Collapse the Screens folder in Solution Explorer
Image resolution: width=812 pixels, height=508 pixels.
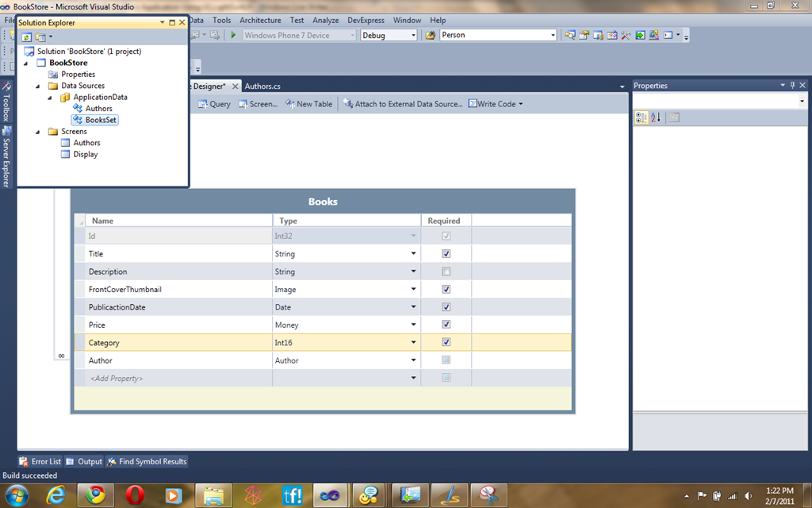[37, 132]
